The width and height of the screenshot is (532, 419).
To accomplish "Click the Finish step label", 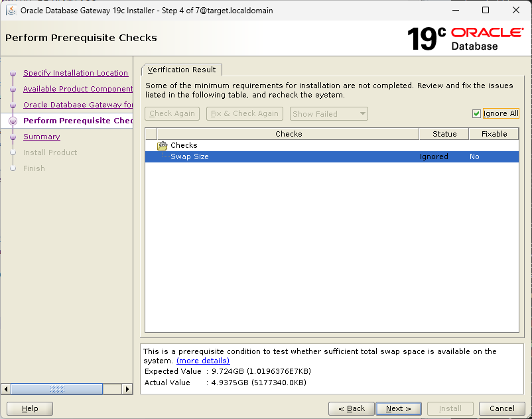I will tap(34, 168).
